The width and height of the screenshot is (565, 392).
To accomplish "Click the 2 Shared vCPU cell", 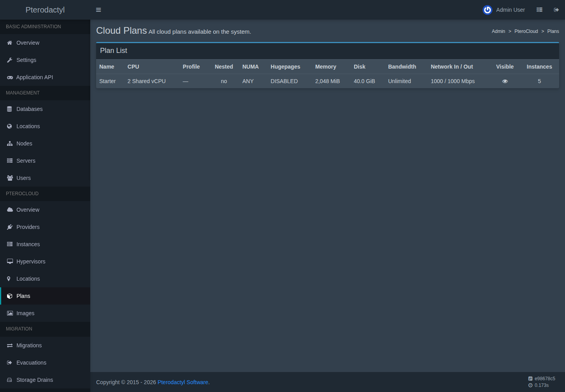I will point(146,81).
